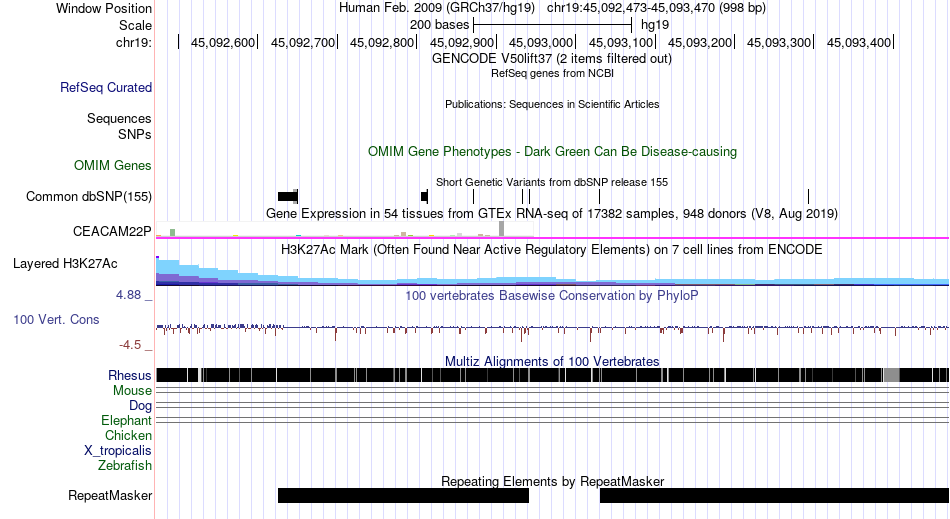The width and height of the screenshot is (950, 519).
Task: Select the RepeatMasker track label
Action: click(110, 495)
